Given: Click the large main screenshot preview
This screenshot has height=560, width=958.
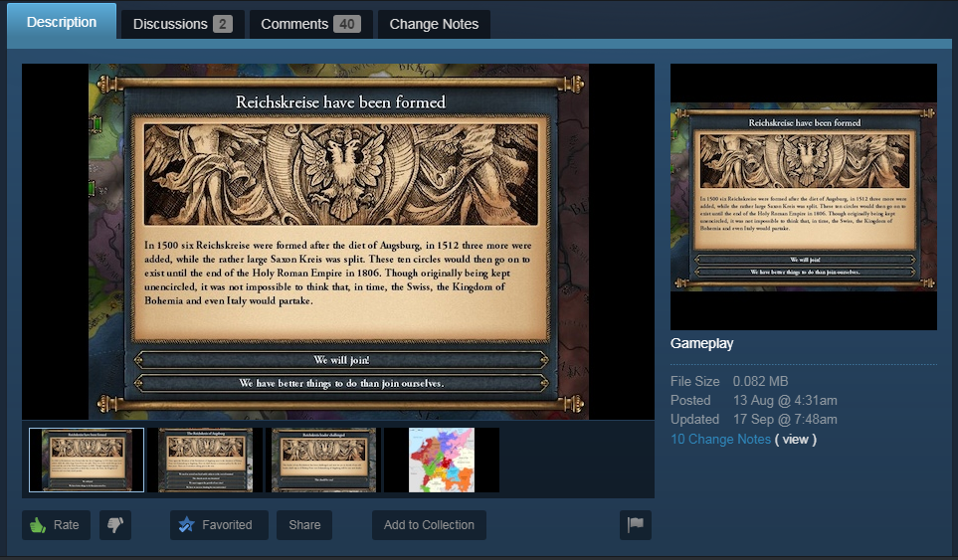Looking at the screenshot, I should point(338,242).
